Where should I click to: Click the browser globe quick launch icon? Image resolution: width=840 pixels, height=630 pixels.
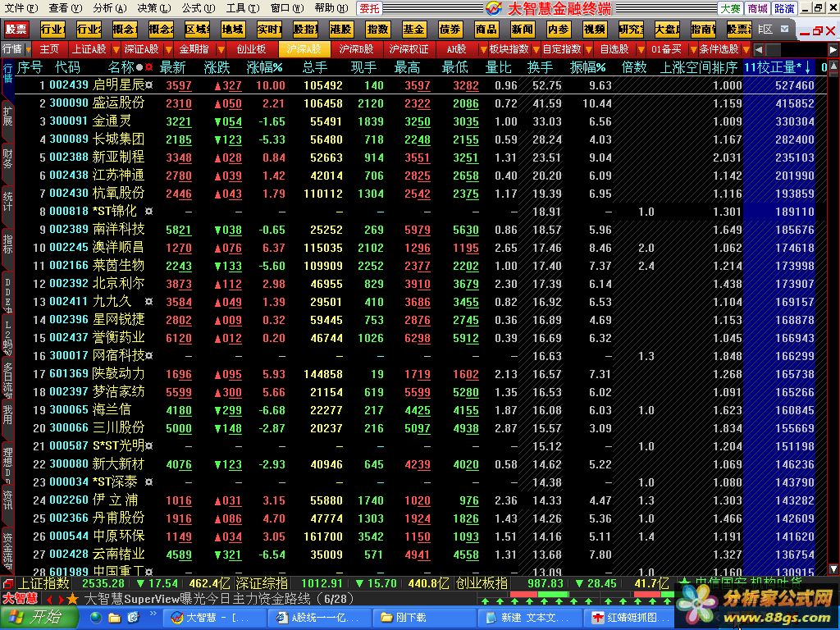pyautogui.click(x=95, y=618)
